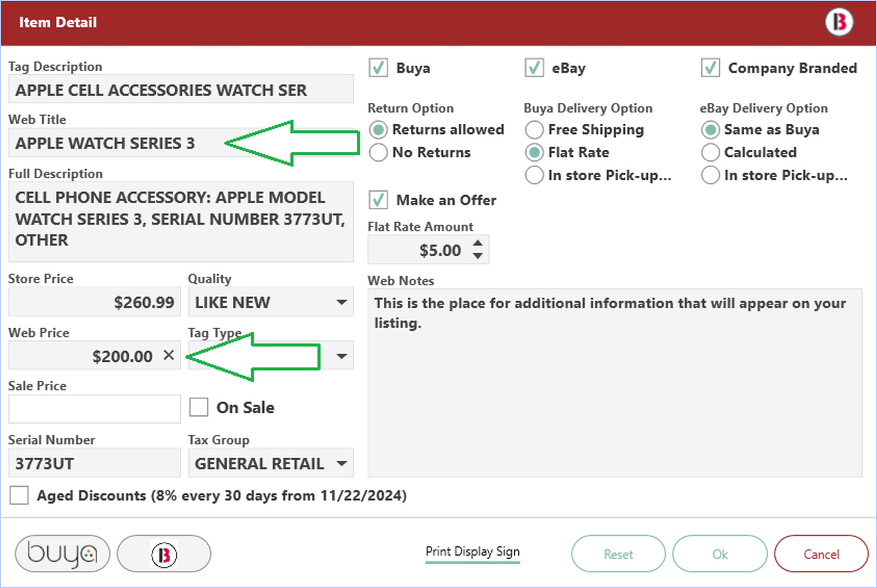Select Same as Buya eBay option
This screenshot has height=588, width=877.
click(711, 130)
